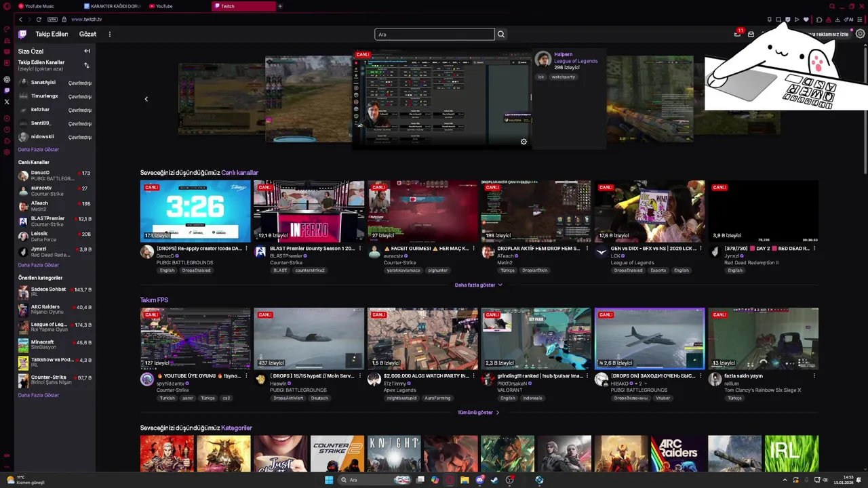The width and height of the screenshot is (868, 488).
Task: Open three-dot menu for Jynxzi stream card
Action: click(814, 249)
